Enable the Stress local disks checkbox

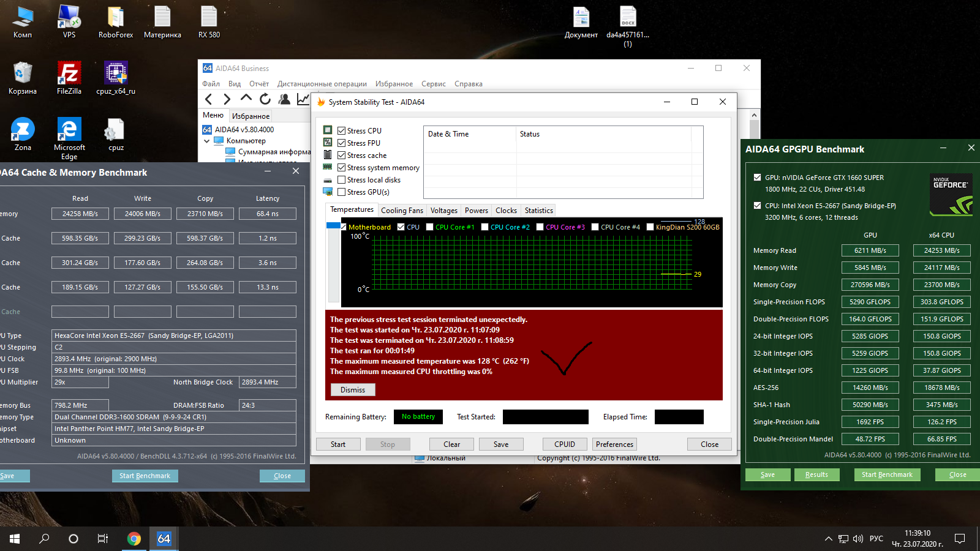(342, 180)
